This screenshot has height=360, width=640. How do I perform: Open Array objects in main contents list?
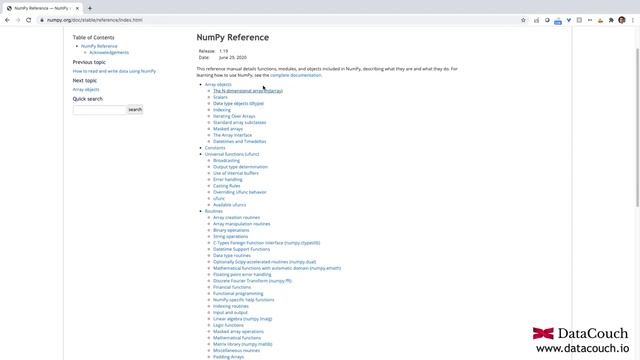tap(218, 84)
